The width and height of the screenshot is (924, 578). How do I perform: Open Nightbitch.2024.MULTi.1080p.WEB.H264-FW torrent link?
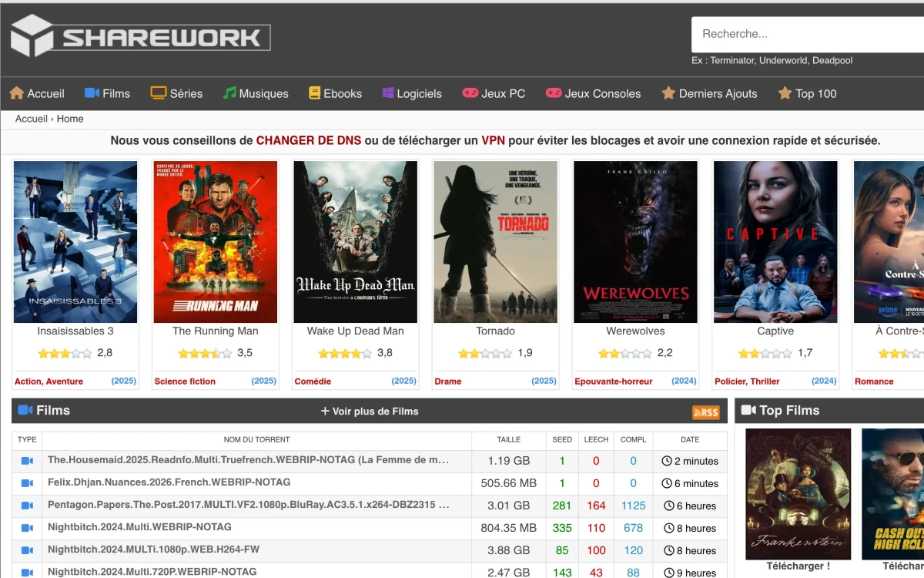click(x=154, y=549)
